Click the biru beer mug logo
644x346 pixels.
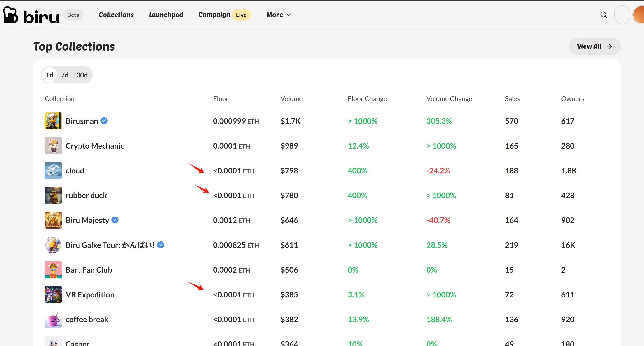point(10,15)
